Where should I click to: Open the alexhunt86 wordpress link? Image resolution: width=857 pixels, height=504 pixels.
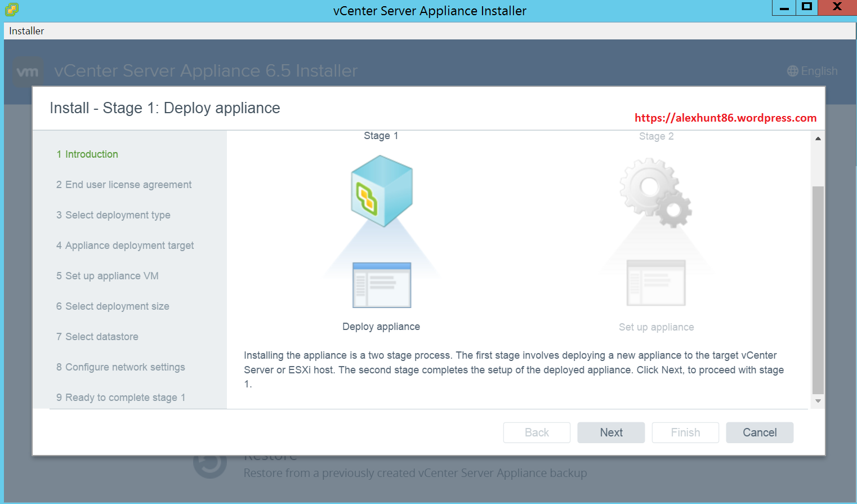coord(725,118)
